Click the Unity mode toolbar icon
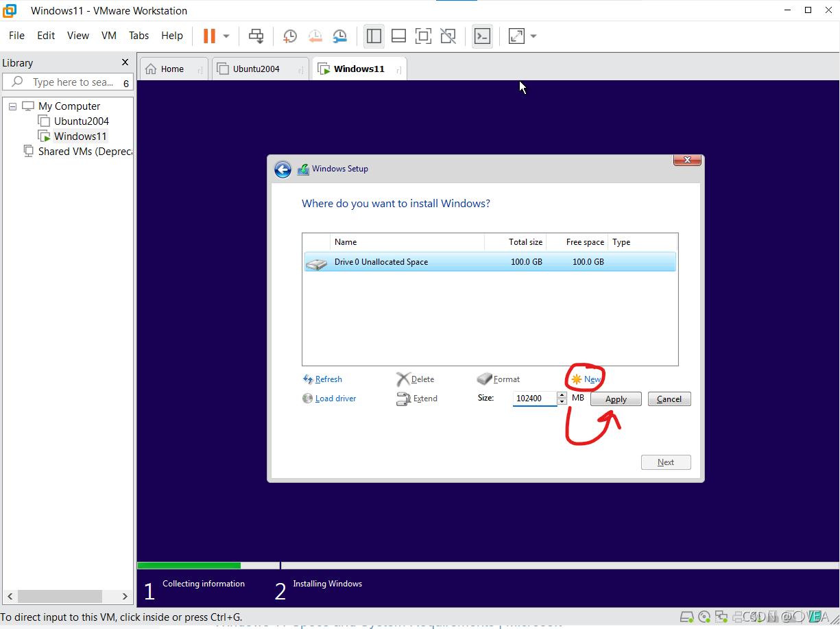Screen dimensions: 840x629 tap(448, 36)
